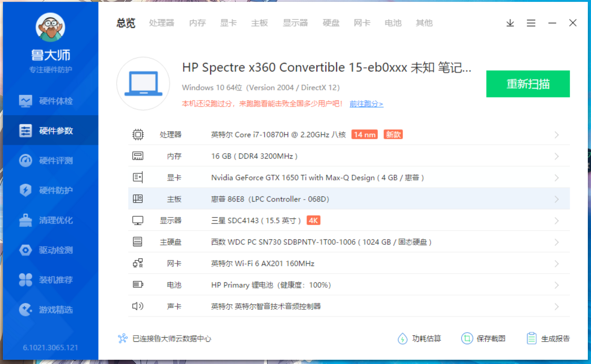Switch to the 主板 tab
Viewport: 591px width, 364px height.
click(x=259, y=23)
